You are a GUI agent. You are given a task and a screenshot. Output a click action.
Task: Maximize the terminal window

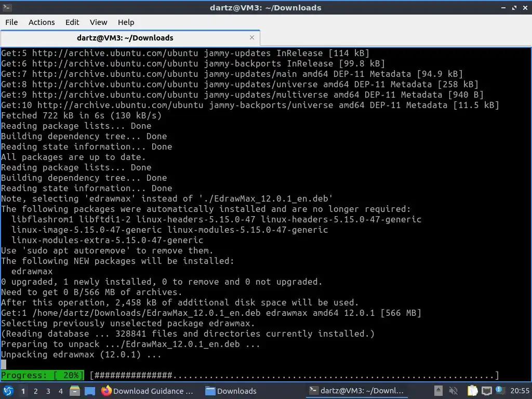(514, 7)
